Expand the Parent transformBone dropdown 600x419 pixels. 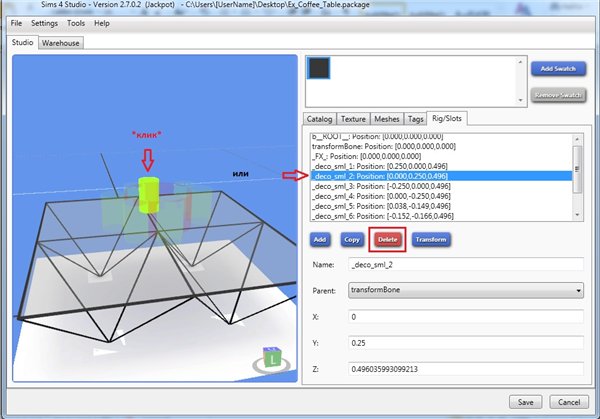pos(464,290)
